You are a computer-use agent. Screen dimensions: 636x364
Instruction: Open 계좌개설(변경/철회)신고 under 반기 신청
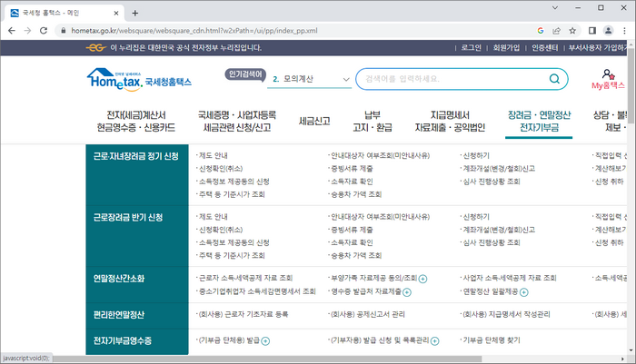coord(499,230)
